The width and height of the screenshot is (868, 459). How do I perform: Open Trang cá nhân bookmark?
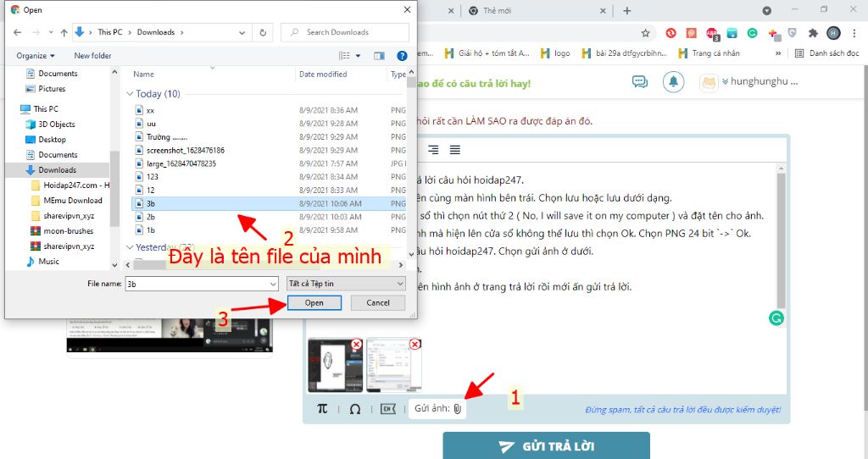coord(709,53)
